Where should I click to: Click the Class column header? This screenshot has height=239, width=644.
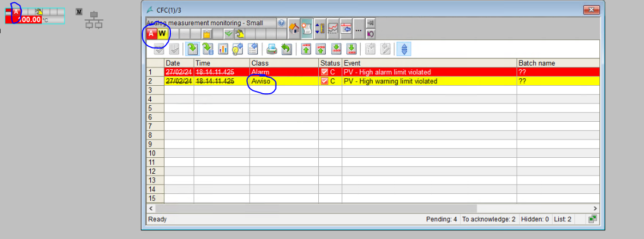click(x=284, y=63)
